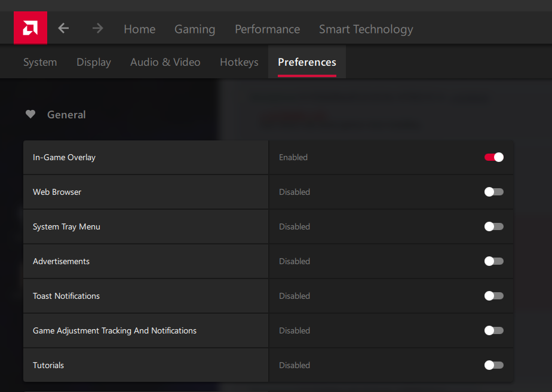Switch to the System tab
The height and width of the screenshot is (392, 552).
[x=40, y=62]
